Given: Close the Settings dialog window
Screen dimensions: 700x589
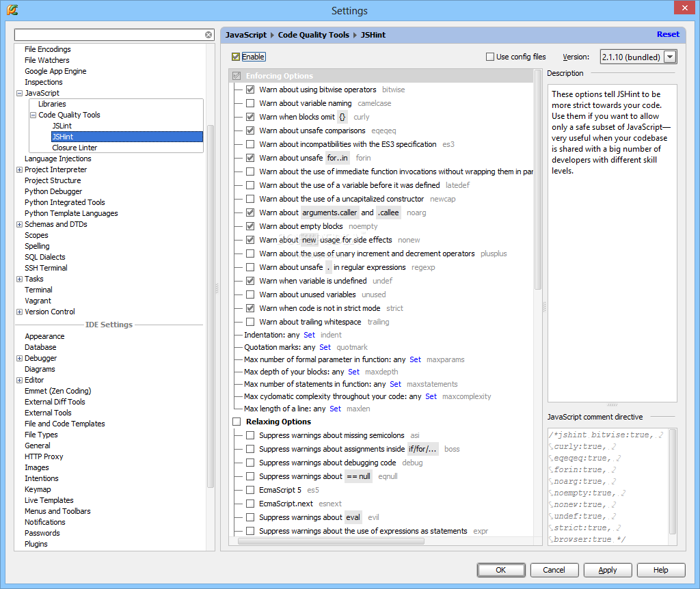Looking at the screenshot, I should (x=684, y=8).
